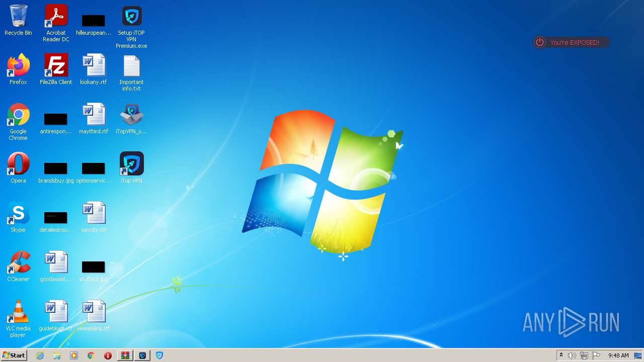Select maythird.rtf document
644x362 pixels.
[x=94, y=119]
